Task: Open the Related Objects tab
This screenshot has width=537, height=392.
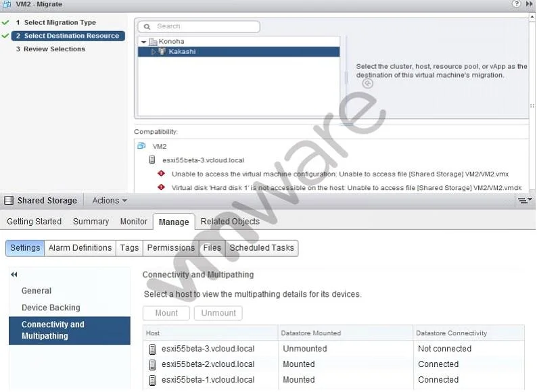Action: (x=230, y=222)
